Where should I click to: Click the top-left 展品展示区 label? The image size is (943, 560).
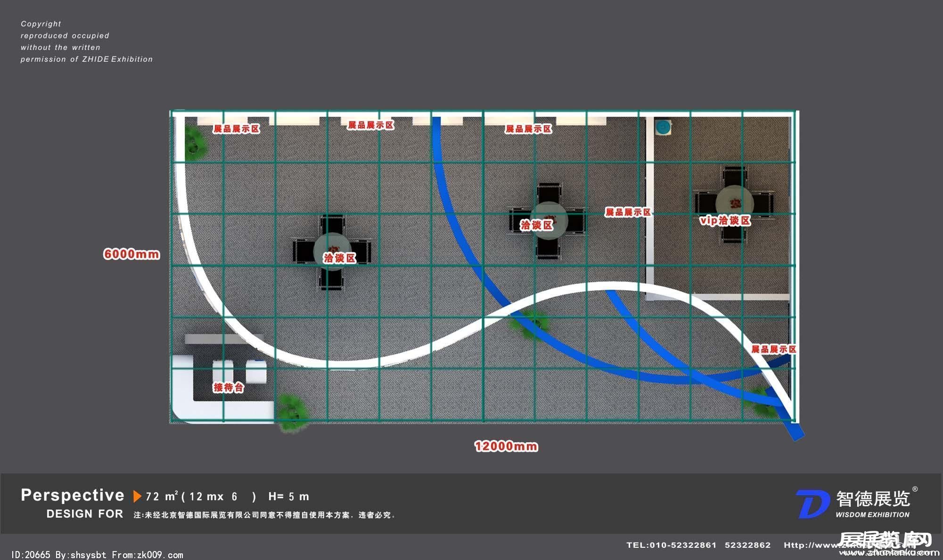[236, 129]
